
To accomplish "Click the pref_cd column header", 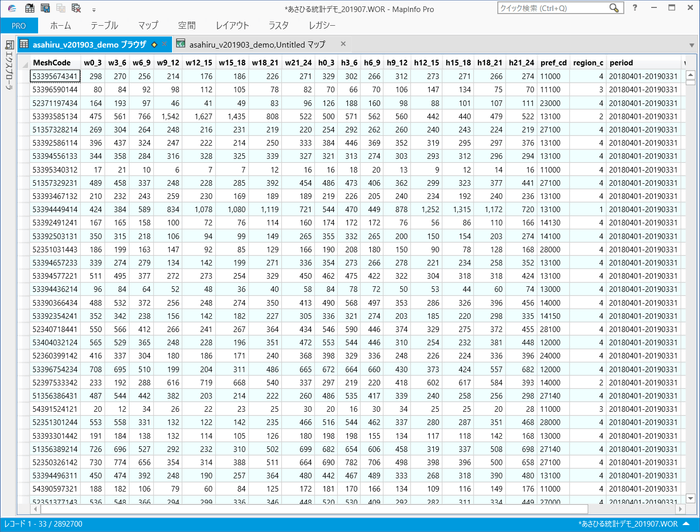I will (554, 63).
